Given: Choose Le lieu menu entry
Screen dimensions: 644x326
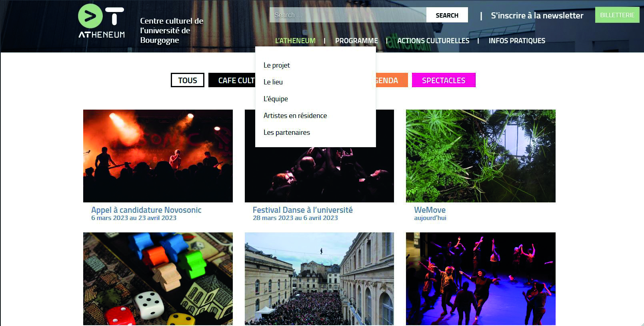Looking at the screenshot, I should click(273, 82).
